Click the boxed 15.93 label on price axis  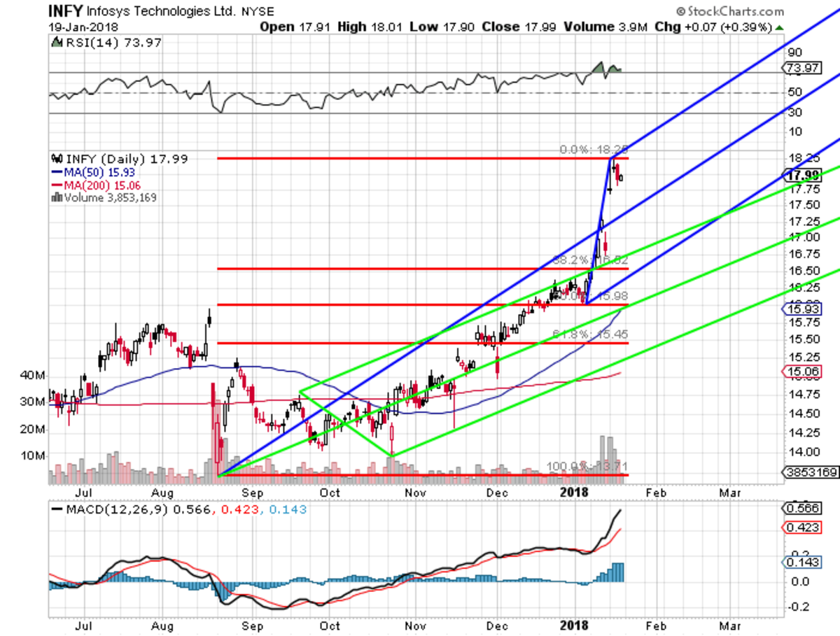click(x=801, y=309)
